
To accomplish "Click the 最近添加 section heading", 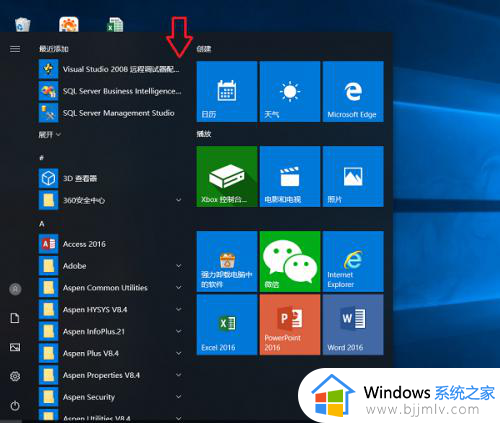I will (54, 49).
